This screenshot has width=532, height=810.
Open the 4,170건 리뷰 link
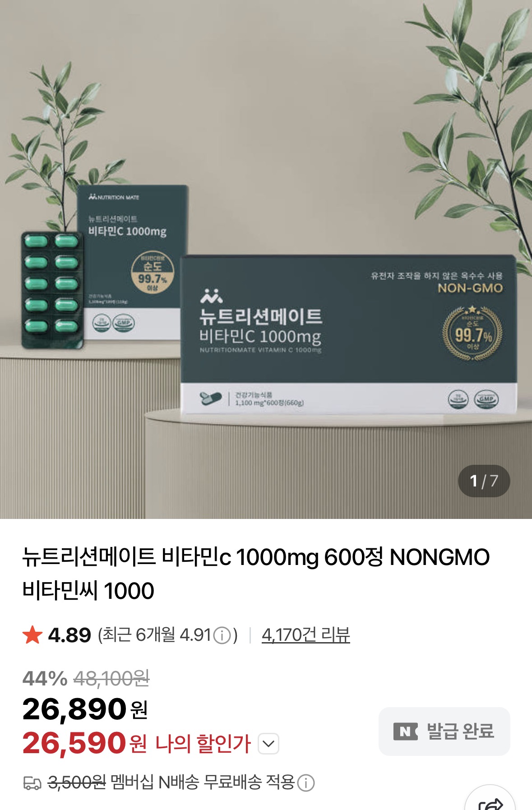[x=305, y=635]
